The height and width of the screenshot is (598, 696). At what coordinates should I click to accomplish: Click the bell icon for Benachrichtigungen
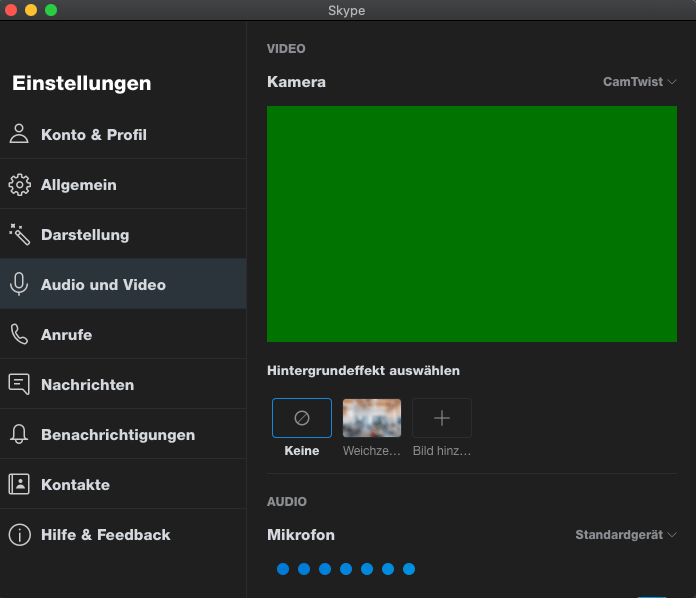(x=19, y=434)
